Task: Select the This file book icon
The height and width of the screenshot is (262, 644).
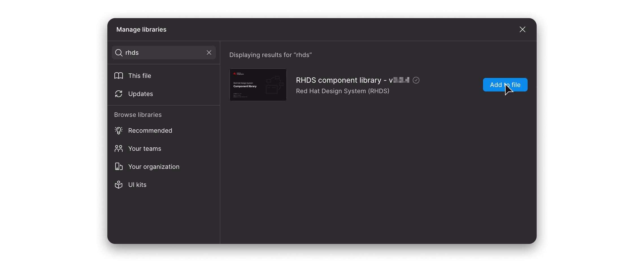Action: 119,76
